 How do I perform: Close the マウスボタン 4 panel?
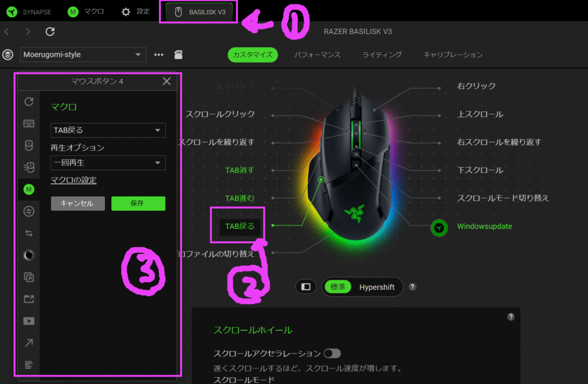[167, 81]
